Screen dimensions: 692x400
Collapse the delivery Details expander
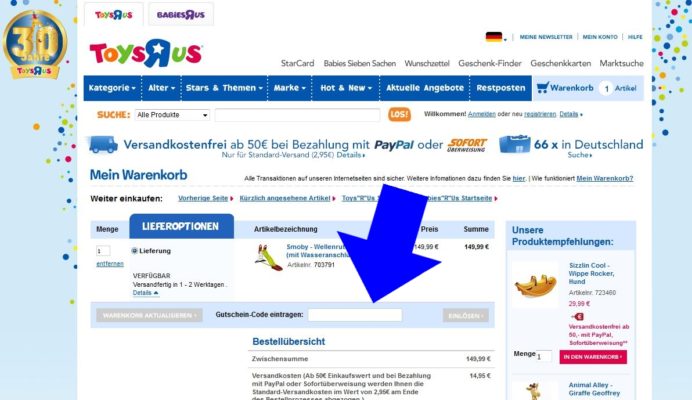[146, 293]
